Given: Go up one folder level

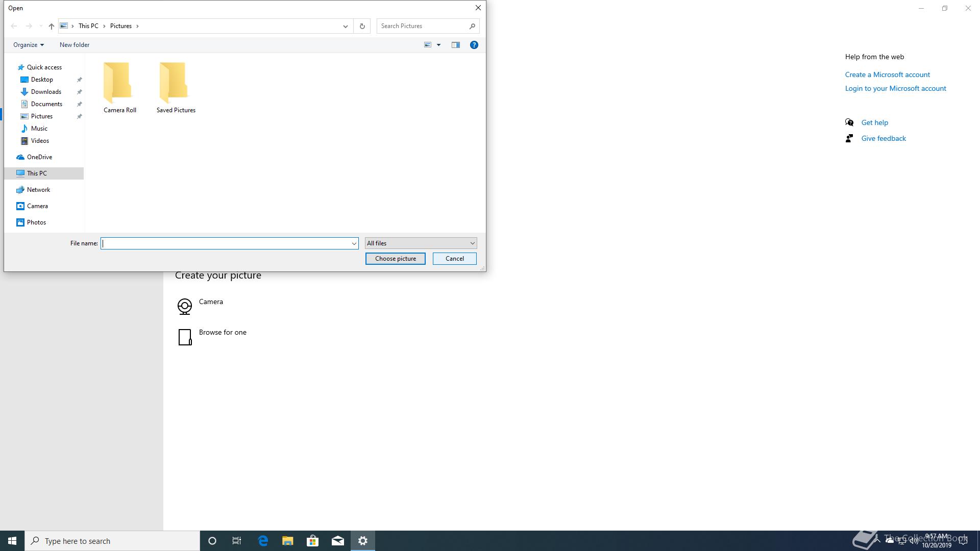Looking at the screenshot, I should (x=51, y=26).
